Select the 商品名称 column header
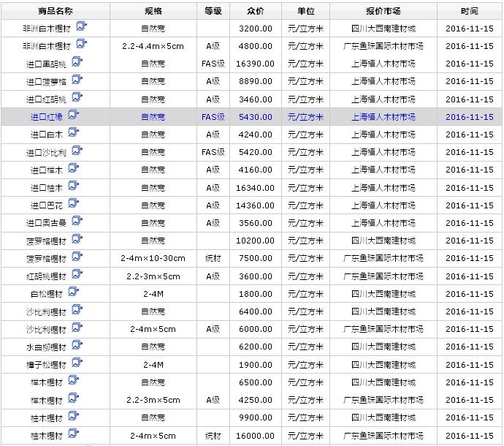 pyautogui.click(x=56, y=12)
